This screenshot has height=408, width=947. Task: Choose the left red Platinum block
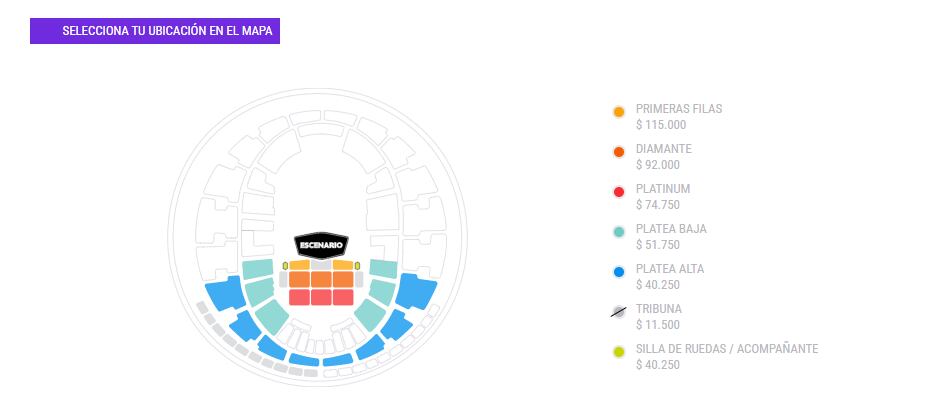pos(299,297)
